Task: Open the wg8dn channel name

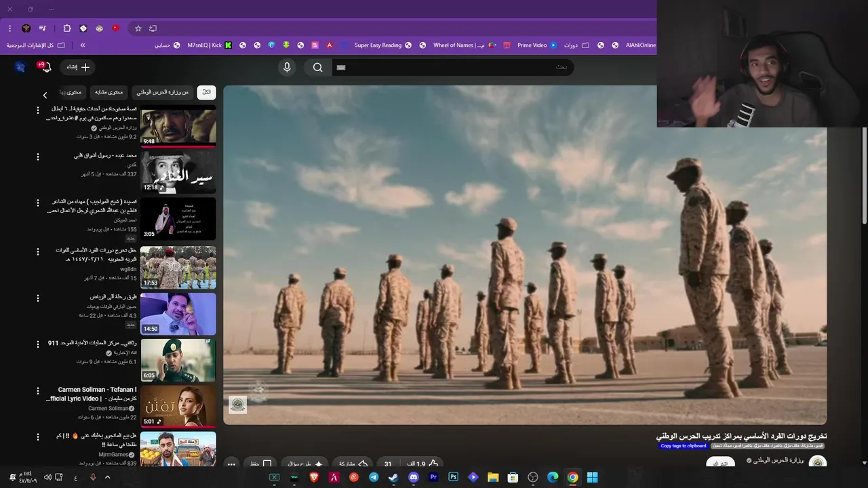Action: pyautogui.click(x=128, y=269)
